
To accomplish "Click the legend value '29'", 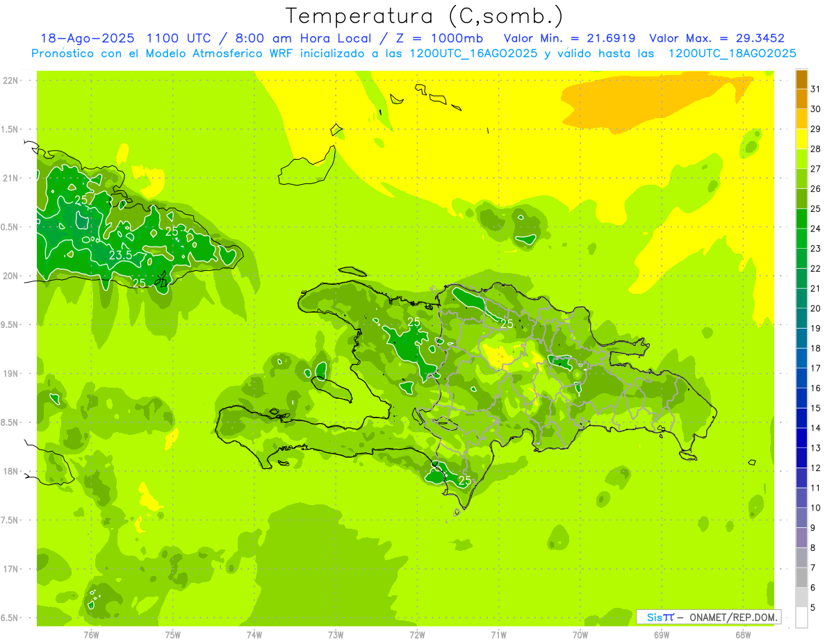I will tap(816, 129).
